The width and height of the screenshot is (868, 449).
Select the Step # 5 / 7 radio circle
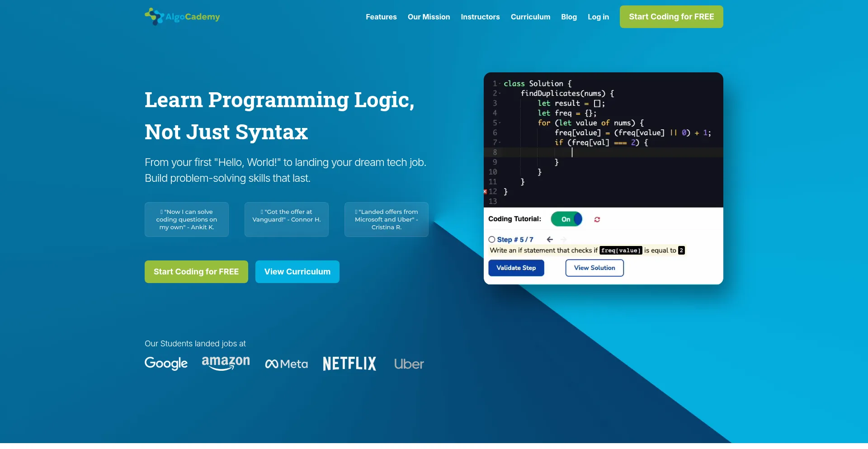(492, 240)
